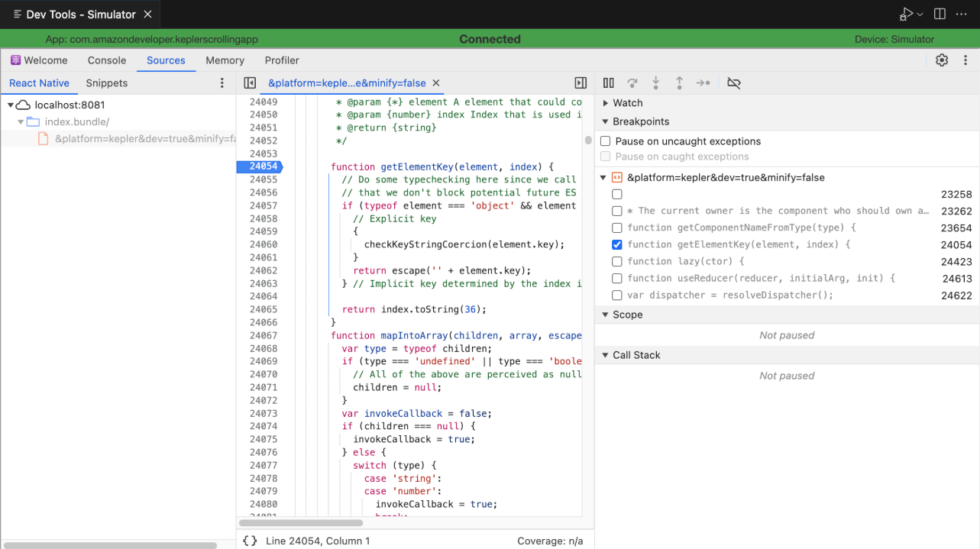Screen dimensions: 980x549
Task: Switch to the Console tab
Action: tap(107, 60)
